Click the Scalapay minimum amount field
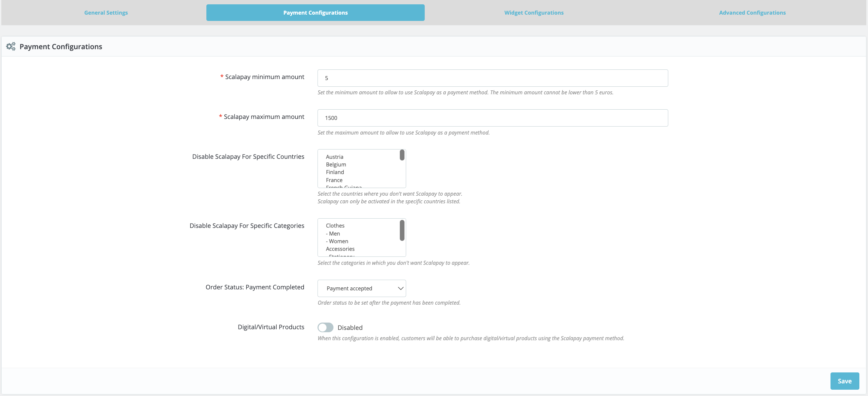Viewport: 868px width, 396px height. [x=492, y=78]
